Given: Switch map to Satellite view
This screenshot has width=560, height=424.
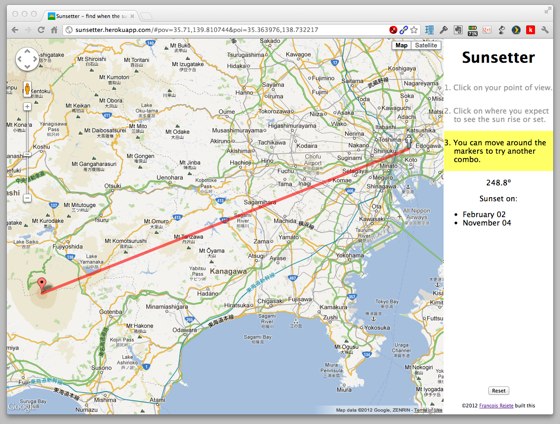Looking at the screenshot, I should (426, 45).
